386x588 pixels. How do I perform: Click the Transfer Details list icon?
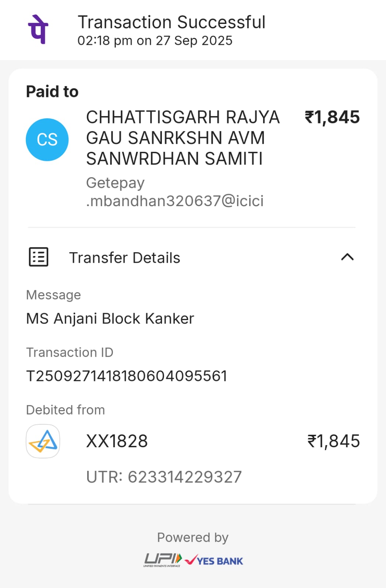(x=39, y=257)
